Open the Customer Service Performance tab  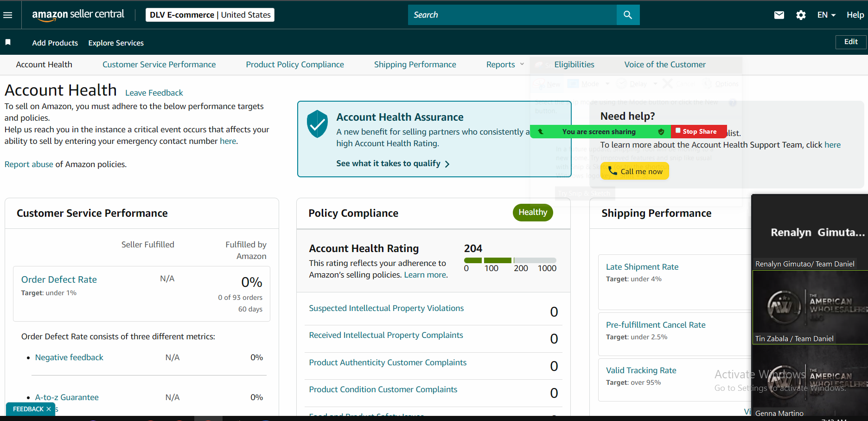click(159, 65)
